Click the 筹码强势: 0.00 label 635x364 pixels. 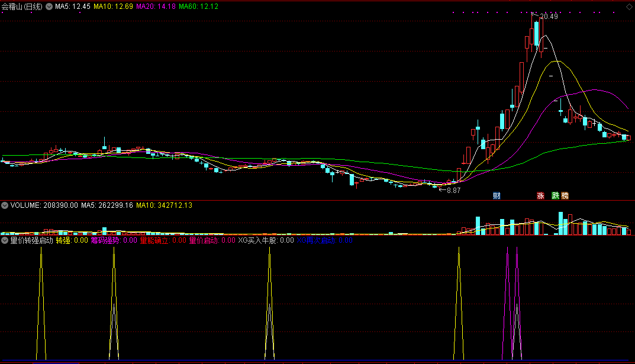coord(114,240)
